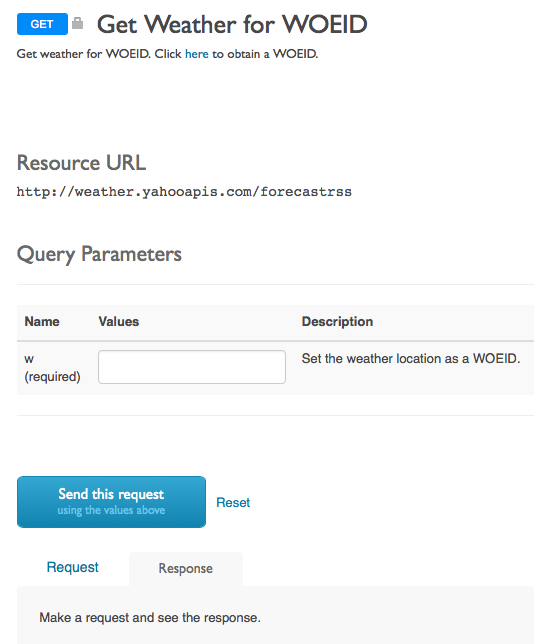Click the Query Parameters heading
Screen dimensions: 546x644
point(99,254)
